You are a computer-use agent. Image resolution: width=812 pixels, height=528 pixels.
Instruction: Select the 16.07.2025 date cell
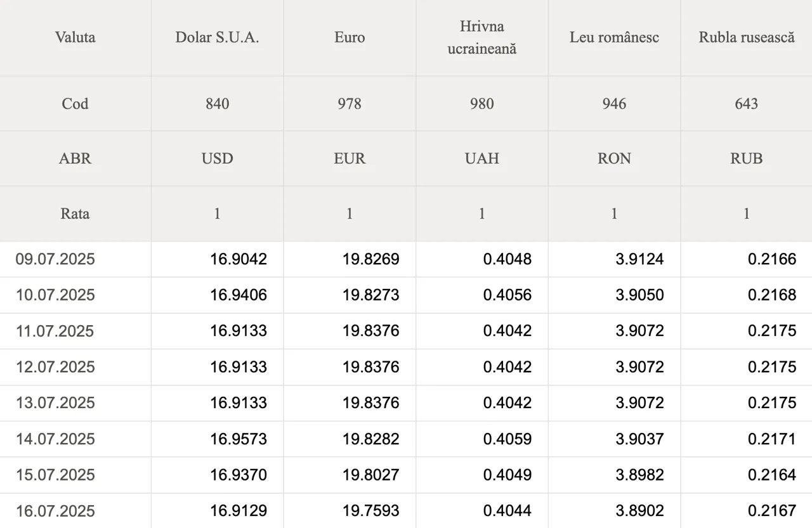point(75,511)
